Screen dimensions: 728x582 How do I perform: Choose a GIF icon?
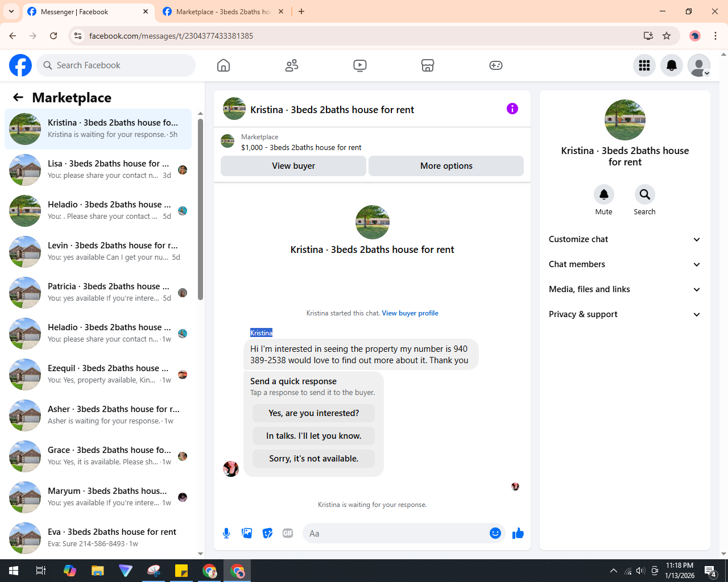(288, 533)
